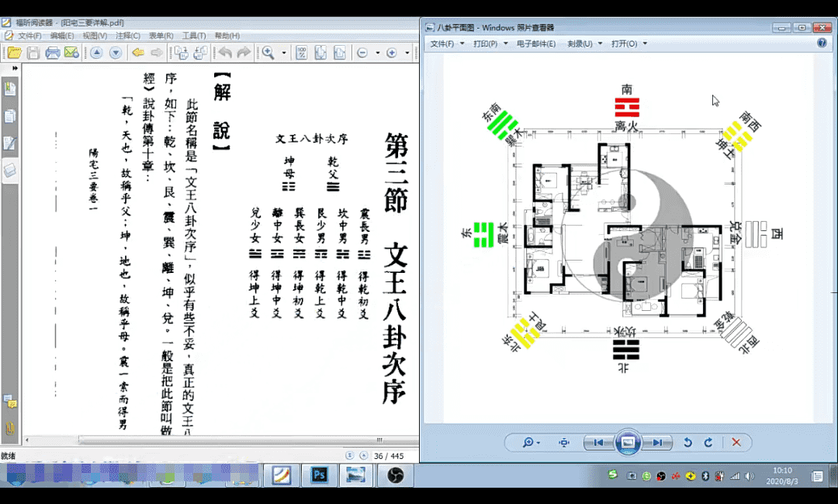Click the Open folder icon in Foxit toolbar
Image resolution: width=838 pixels, height=504 pixels.
click(13, 53)
